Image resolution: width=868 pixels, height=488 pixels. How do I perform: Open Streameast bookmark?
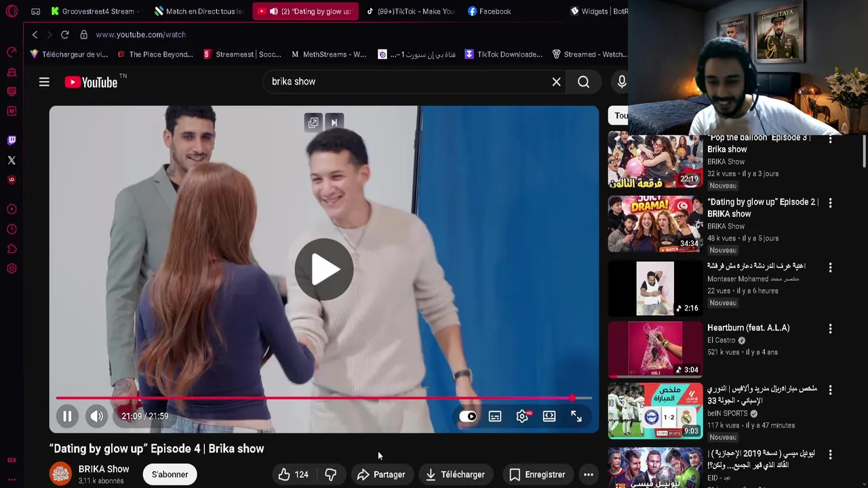coord(243,54)
